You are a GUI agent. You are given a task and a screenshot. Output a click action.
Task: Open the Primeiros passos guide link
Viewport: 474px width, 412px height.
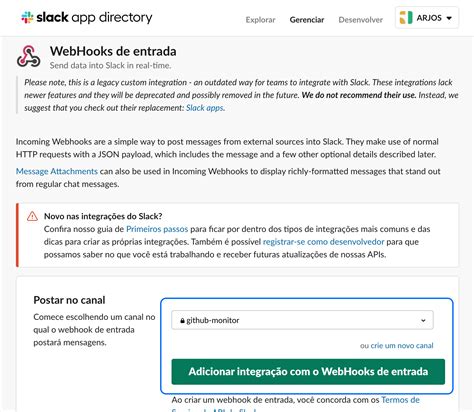tap(157, 229)
